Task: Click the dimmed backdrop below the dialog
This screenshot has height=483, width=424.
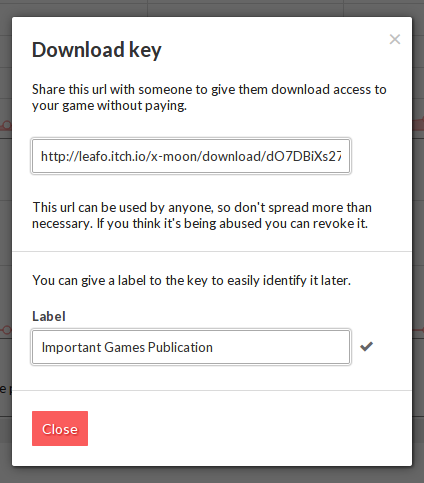Action: 212,475
